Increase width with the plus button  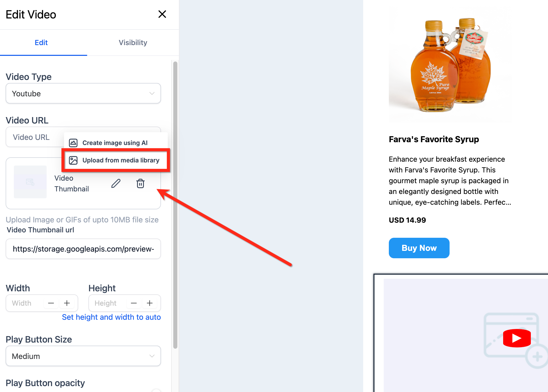[x=67, y=303]
